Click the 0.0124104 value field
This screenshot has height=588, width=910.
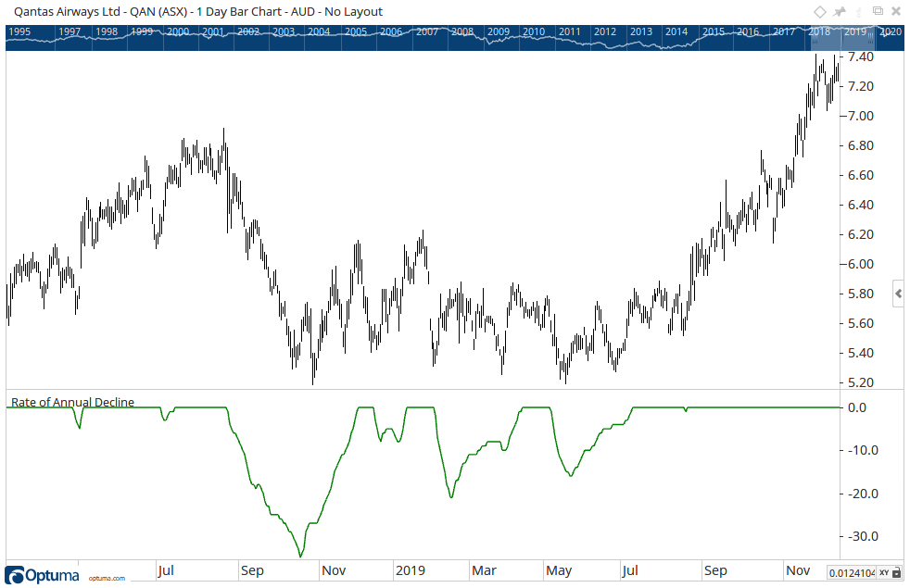click(852, 573)
